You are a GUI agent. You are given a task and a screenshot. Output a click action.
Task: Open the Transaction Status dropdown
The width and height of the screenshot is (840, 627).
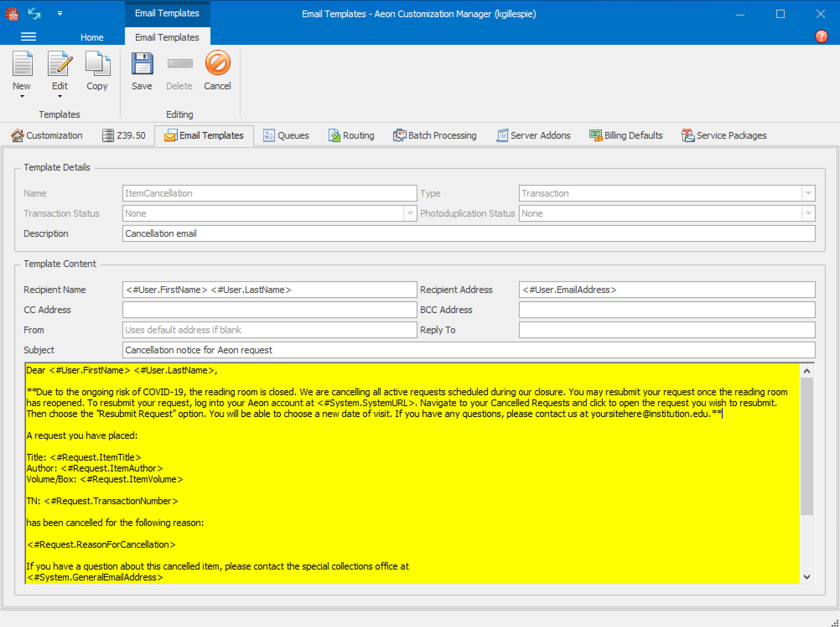pos(410,213)
